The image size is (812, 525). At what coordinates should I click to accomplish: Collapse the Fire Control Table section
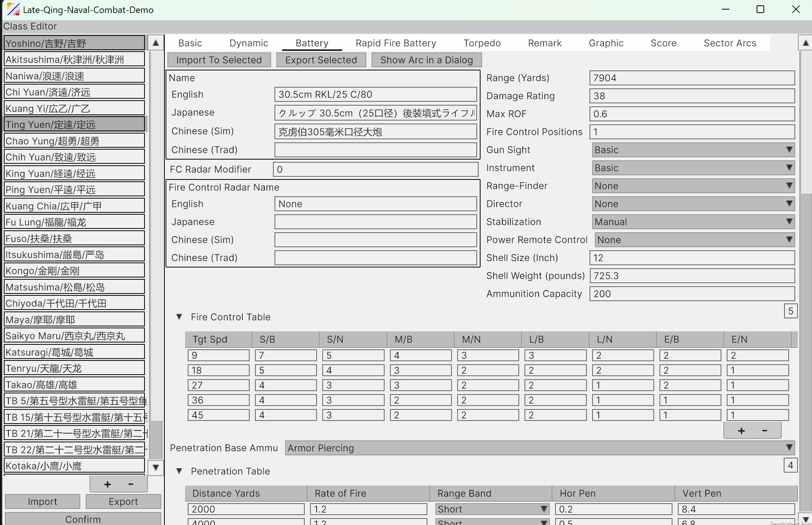coord(179,316)
